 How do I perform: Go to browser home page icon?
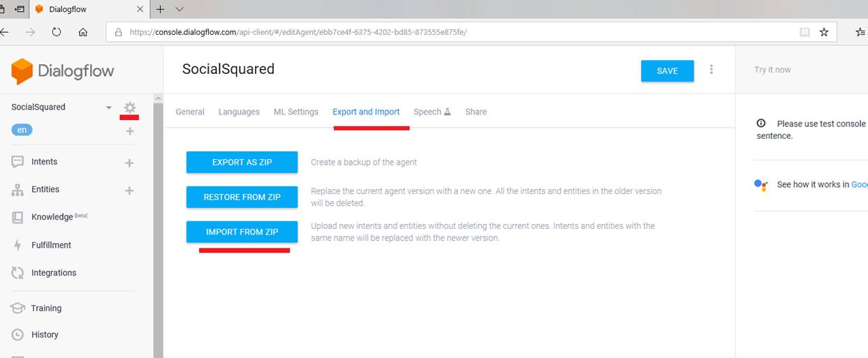[x=83, y=32]
